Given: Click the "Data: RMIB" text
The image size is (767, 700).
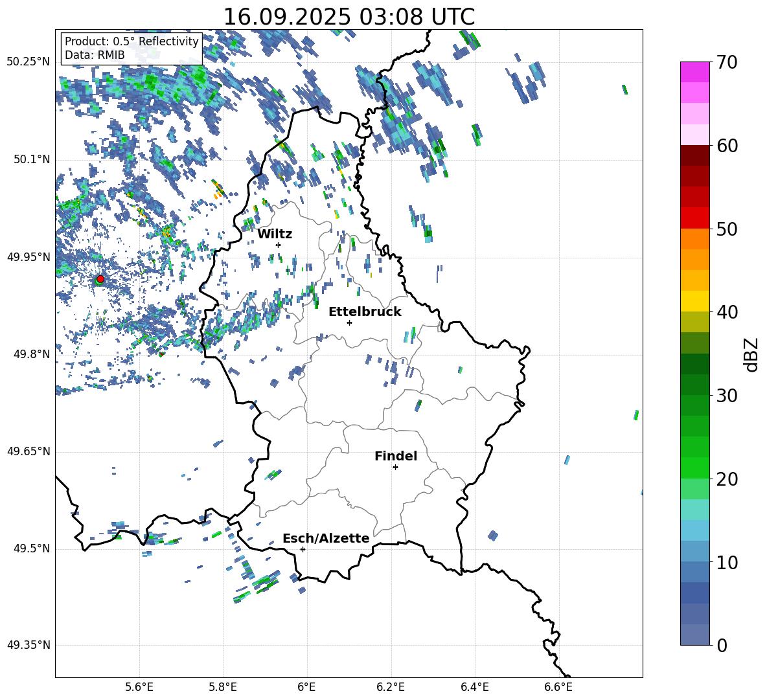Looking at the screenshot, I should (x=95, y=55).
